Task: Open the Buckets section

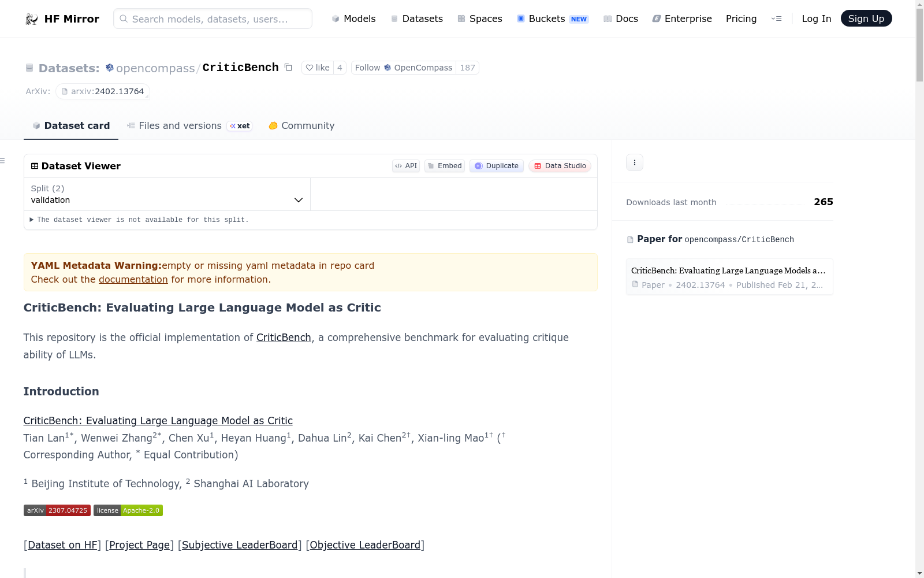Action: (553, 18)
